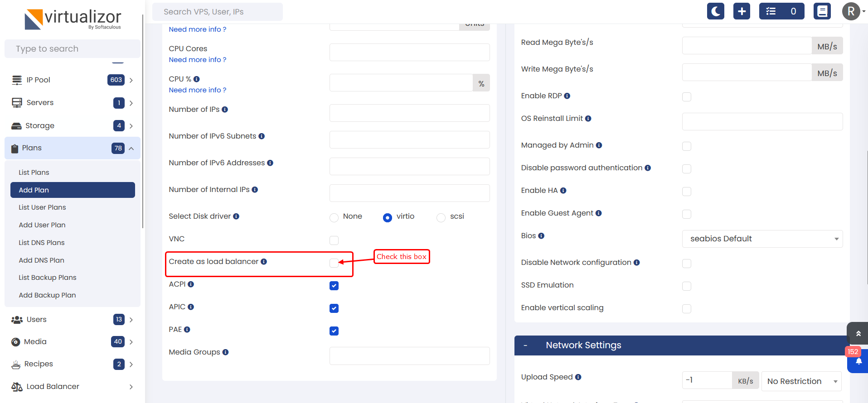Collapse the Plans menu chevron

[131, 149]
